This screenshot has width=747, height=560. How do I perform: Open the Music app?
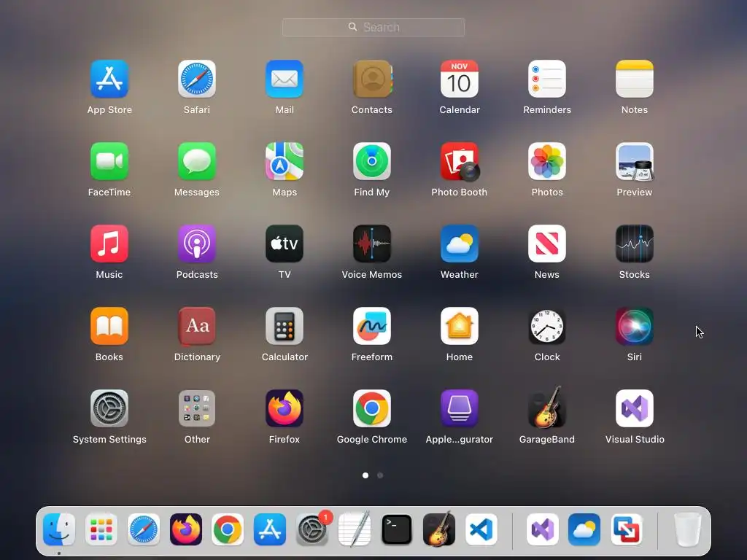click(x=109, y=244)
